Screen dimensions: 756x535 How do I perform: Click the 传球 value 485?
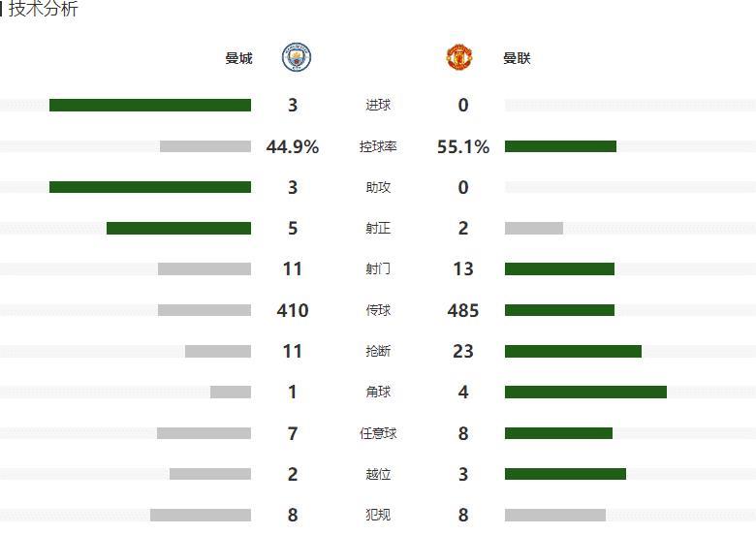coord(463,310)
